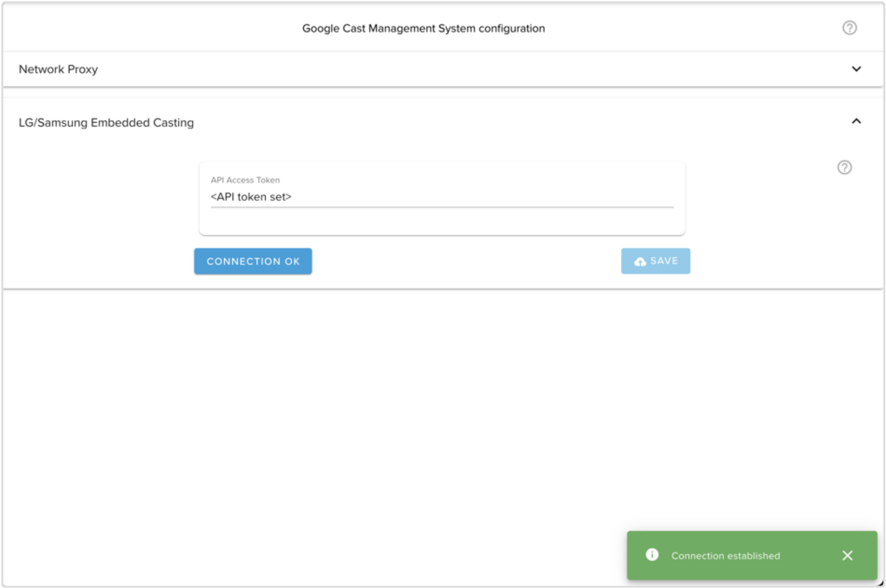Screen dimensions: 886x588
Task: Click the <API token set> value text
Action: pos(251,197)
